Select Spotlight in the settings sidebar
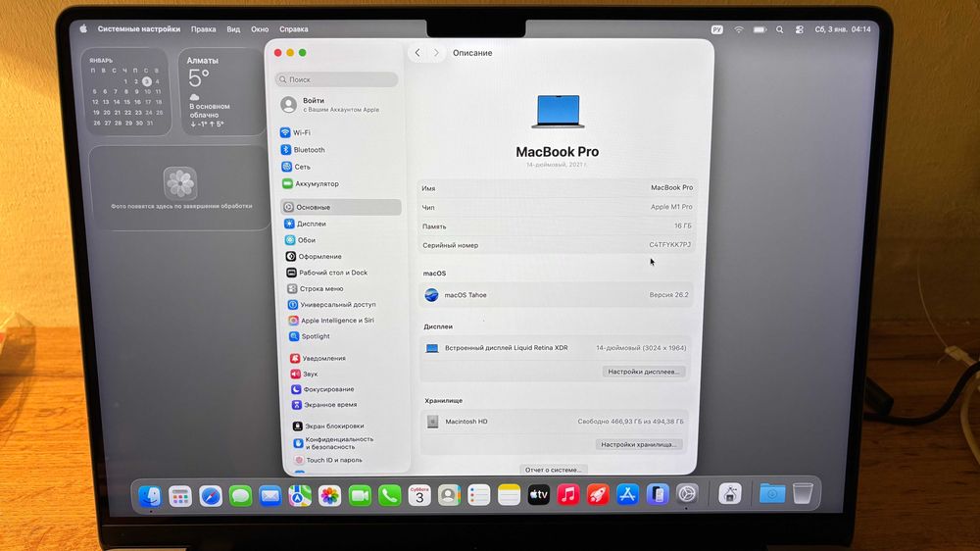The image size is (980, 551). click(x=310, y=336)
